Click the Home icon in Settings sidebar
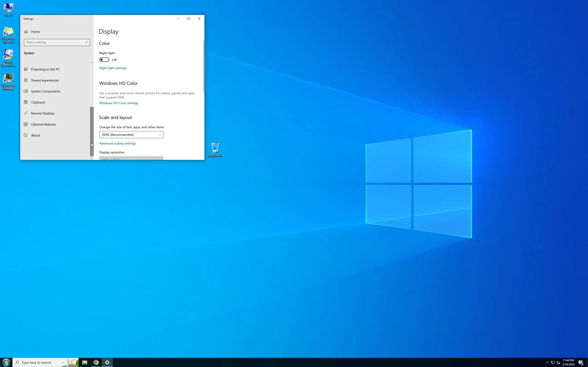 coord(26,32)
